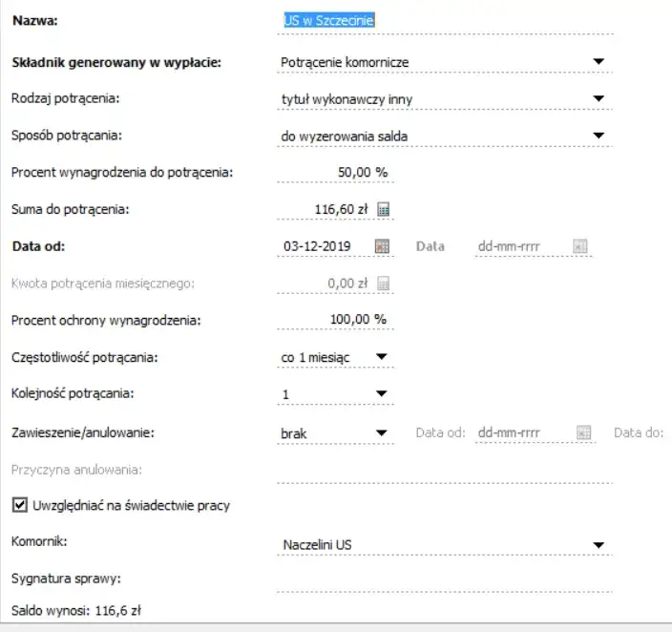Open calendar for Zawieszenie Data od
This screenshot has height=632, width=672.
click(583, 433)
